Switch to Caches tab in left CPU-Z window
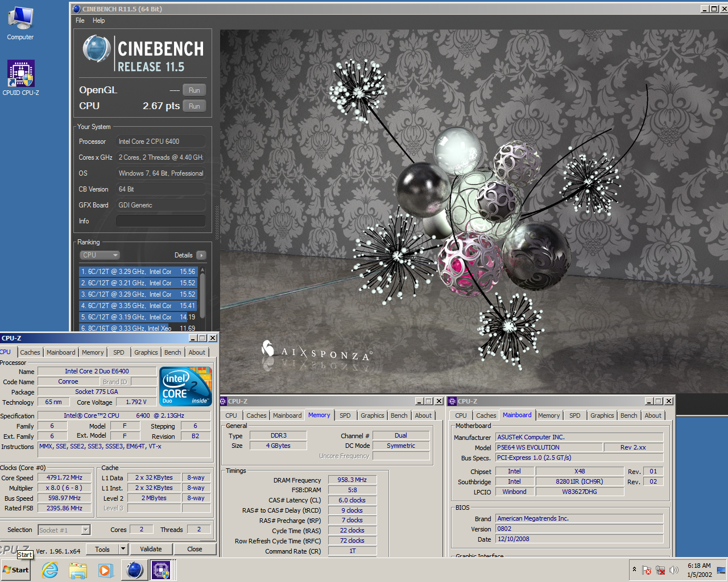Viewport: 728px width, 582px height. click(30, 352)
